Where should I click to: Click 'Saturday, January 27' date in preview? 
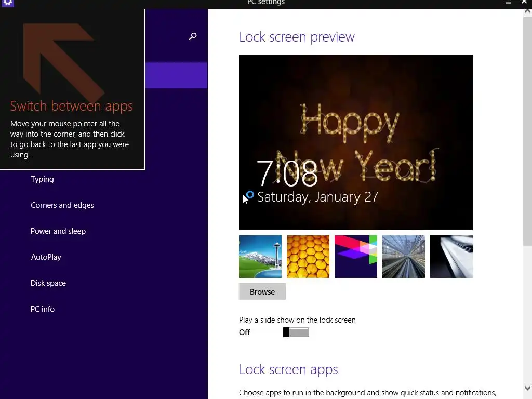tap(317, 197)
